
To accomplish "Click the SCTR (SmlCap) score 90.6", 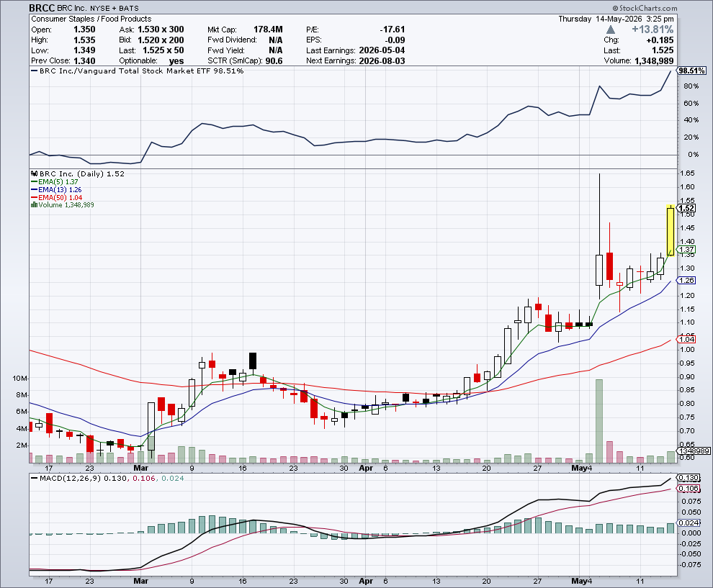I will [274, 61].
